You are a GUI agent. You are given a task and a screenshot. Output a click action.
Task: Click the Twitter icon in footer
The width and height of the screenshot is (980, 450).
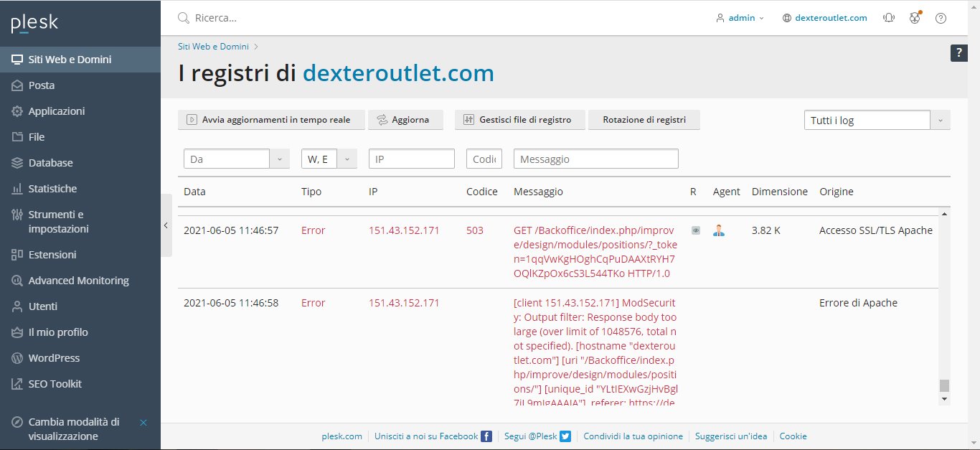click(x=565, y=436)
